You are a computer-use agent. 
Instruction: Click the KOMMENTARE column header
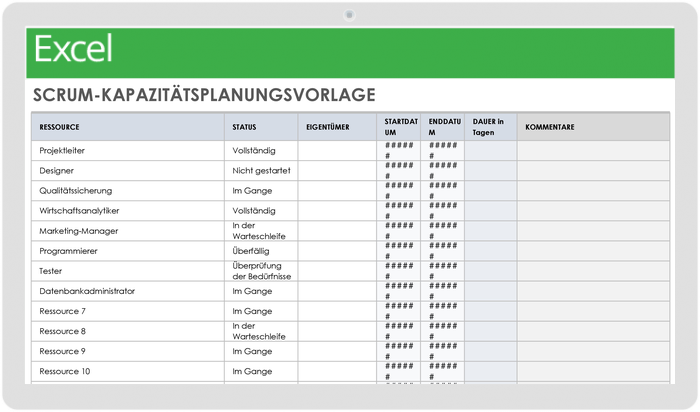[x=593, y=127]
